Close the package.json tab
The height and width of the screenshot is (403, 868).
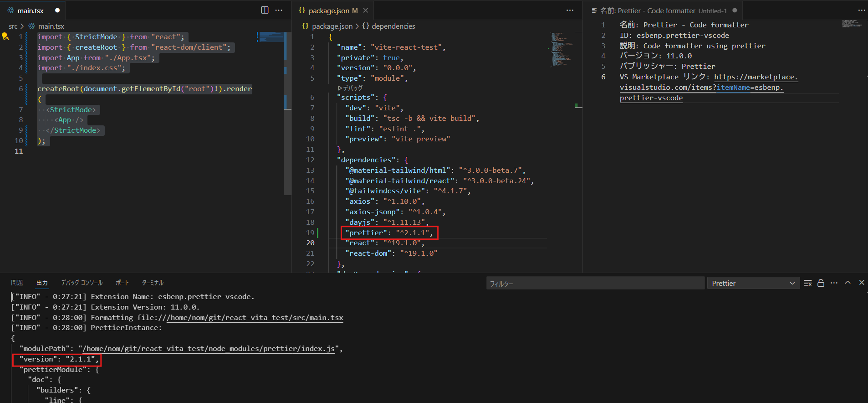[366, 10]
